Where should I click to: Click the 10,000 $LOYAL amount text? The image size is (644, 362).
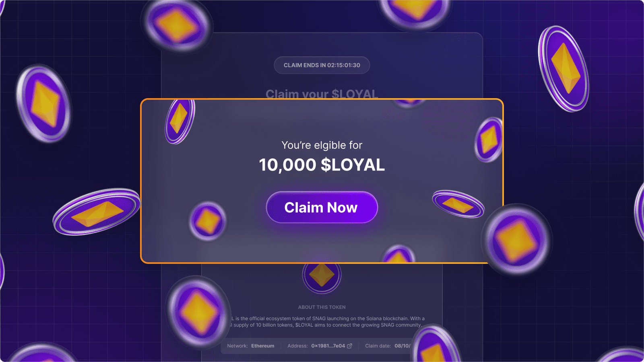click(x=322, y=165)
